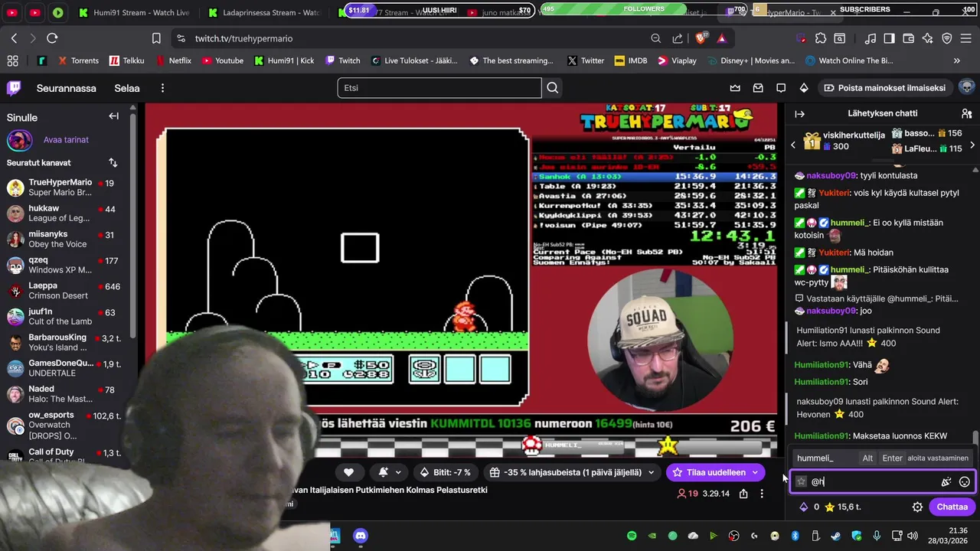Open Prime loot crown icon
980x551 pixels.
(735, 88)
